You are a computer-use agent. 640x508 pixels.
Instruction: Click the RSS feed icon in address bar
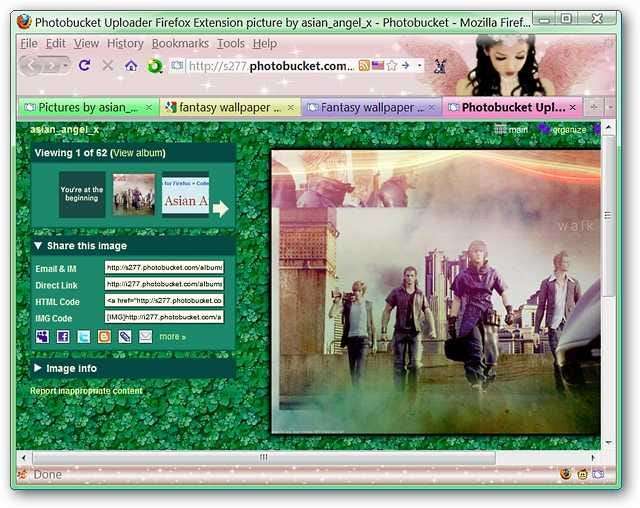coord(364,65)
